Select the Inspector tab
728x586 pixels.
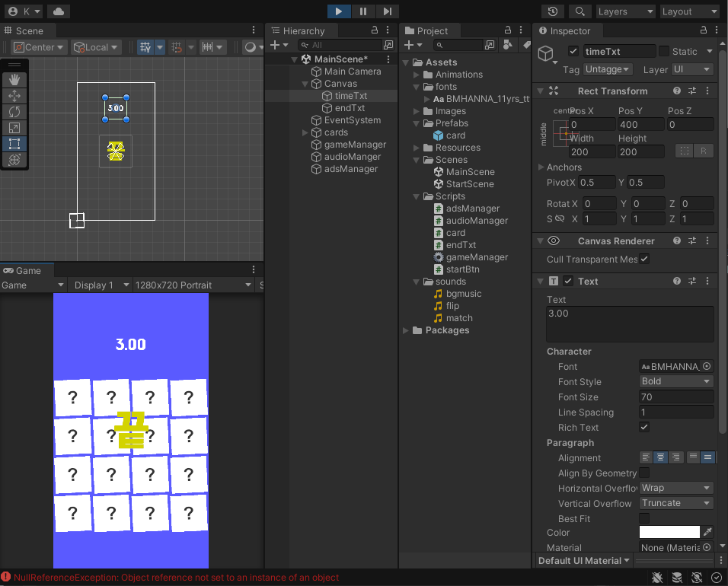[x=568, y=30]
